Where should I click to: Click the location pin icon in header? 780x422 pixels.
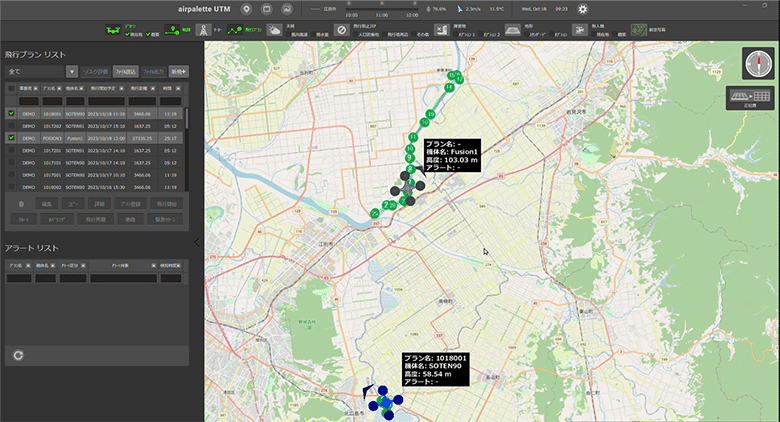click(245, 9)
